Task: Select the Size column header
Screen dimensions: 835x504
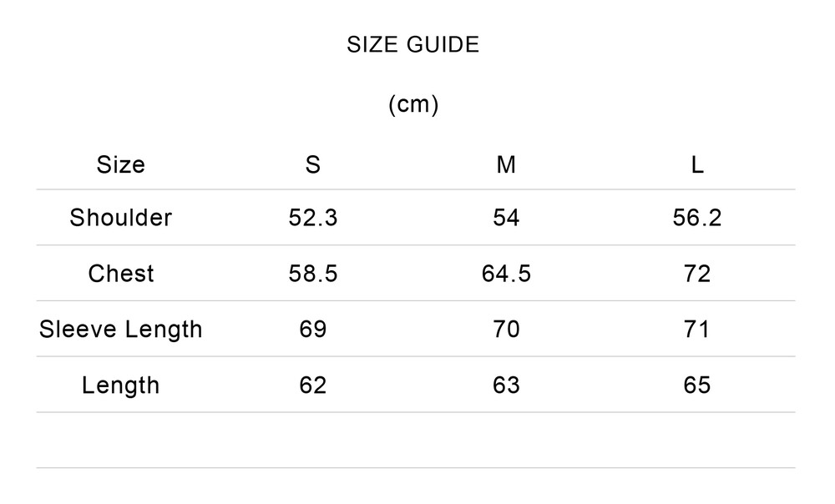Action: (120, 164)
